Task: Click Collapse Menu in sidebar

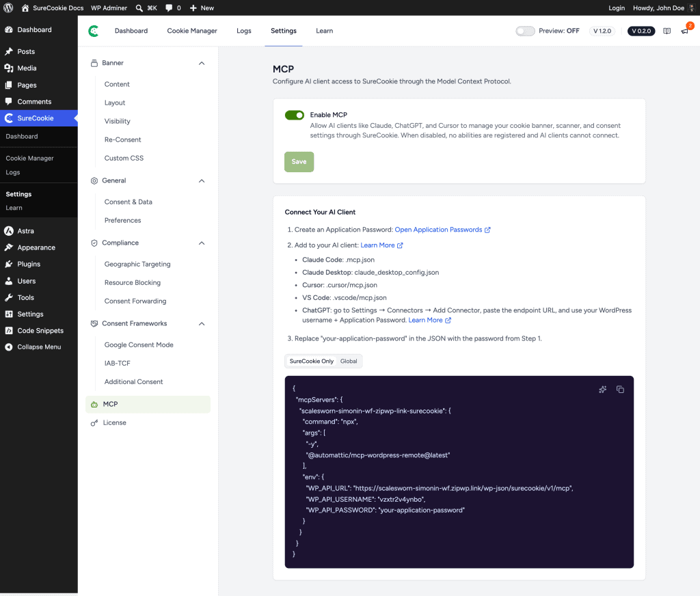Action: pyautogui.click(x=39, y=347)
